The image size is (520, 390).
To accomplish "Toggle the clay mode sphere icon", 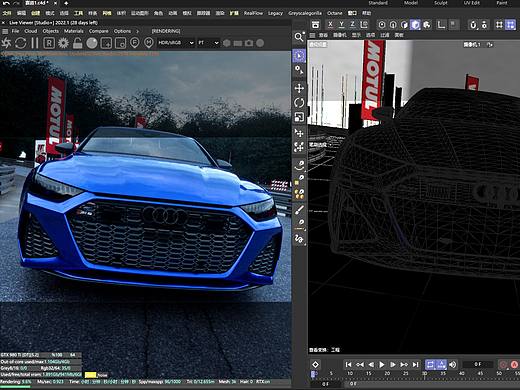I will 92,43.
